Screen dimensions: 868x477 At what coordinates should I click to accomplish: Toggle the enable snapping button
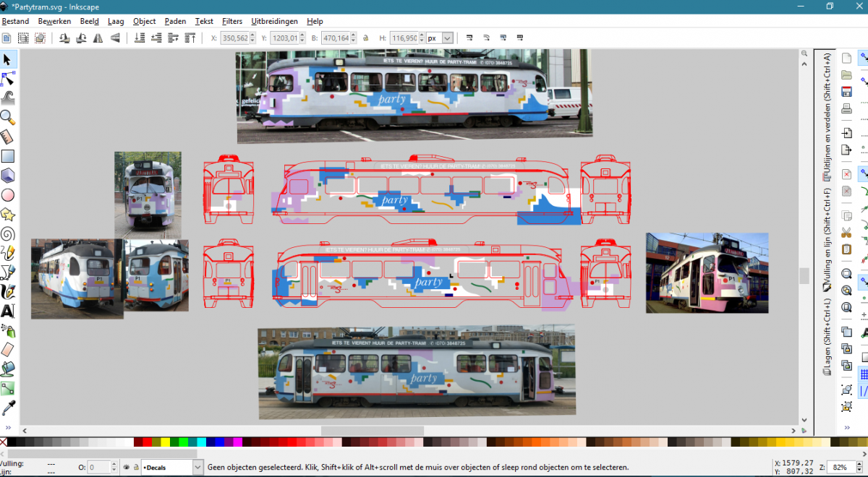(864, 59)
